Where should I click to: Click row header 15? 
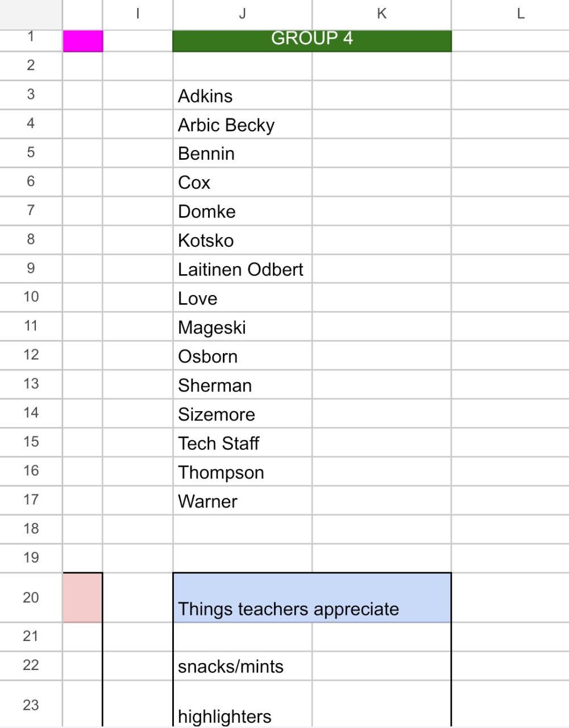pos(31,442)
